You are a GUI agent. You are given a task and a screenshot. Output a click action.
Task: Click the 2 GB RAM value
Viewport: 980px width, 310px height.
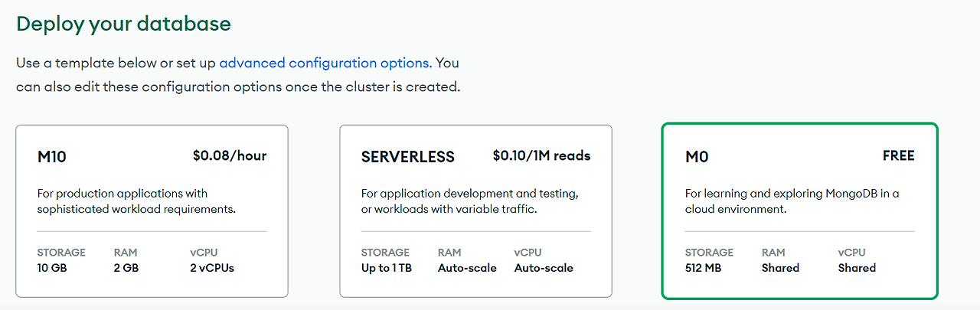(126, 268)
